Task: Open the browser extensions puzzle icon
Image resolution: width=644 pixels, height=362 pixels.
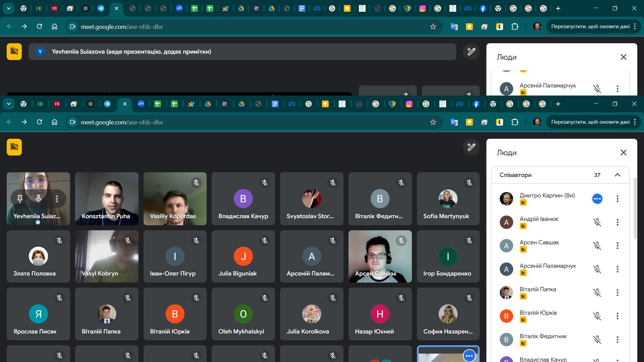Action: 515,122
